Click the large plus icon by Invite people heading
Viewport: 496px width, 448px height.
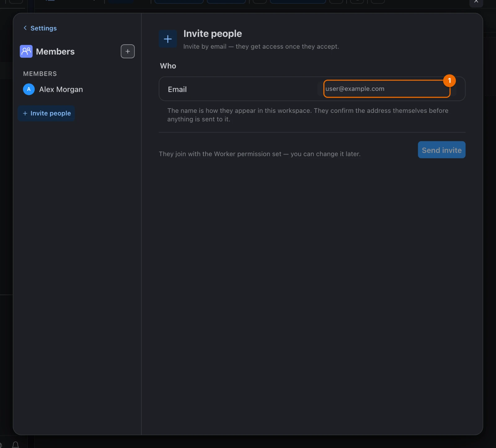(x=168, y=39)
